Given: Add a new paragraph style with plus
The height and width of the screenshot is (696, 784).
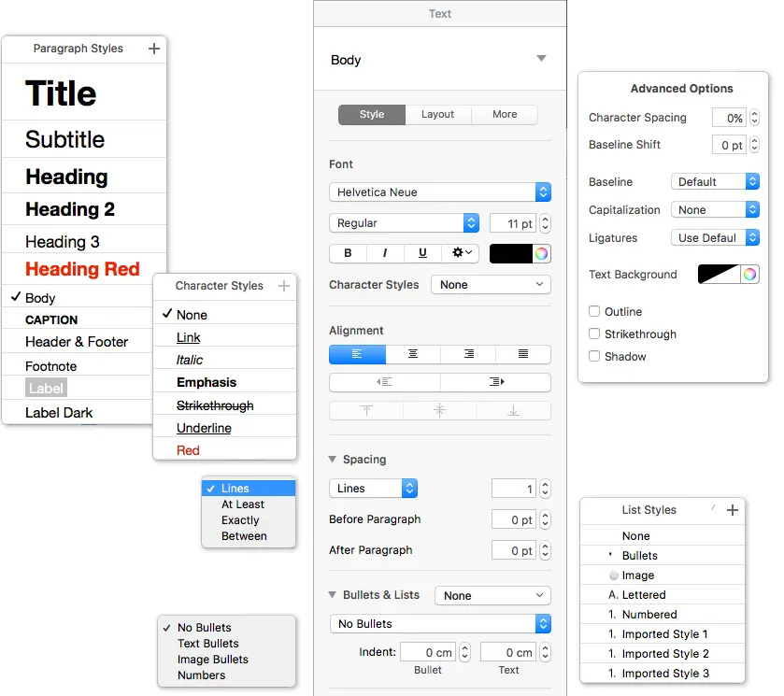Looking at the screenshot, I should [x=154, y=49].
